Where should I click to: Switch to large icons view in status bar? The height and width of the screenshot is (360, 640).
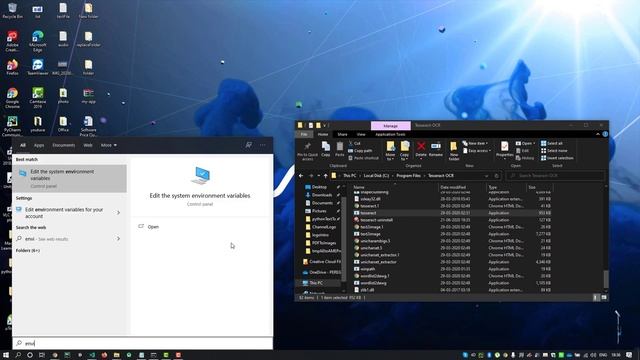click(x=604, y=298)
